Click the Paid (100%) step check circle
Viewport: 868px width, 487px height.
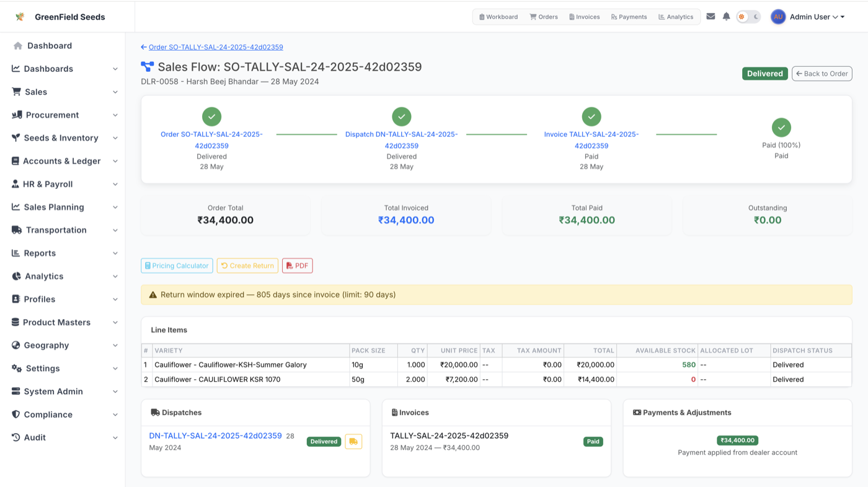(x=781, y=128)
